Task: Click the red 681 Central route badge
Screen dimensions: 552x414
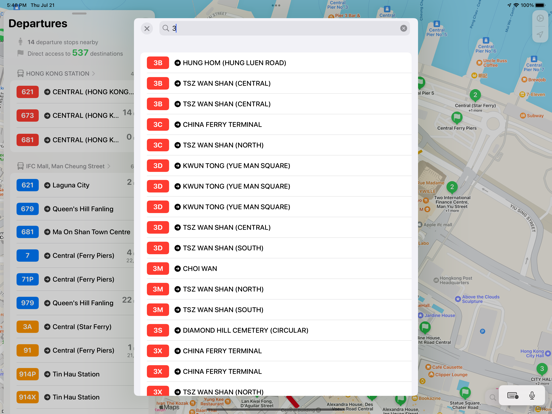Action: (27, 140)
